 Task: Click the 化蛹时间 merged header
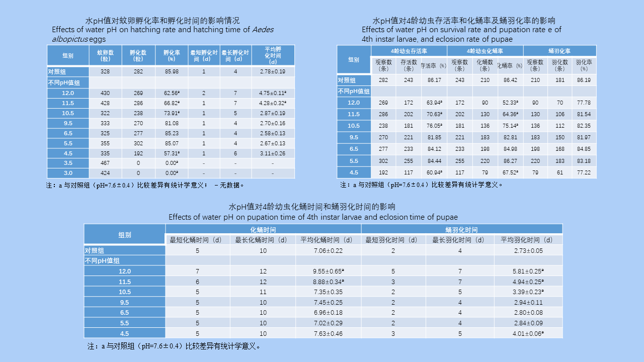[263, 229]
